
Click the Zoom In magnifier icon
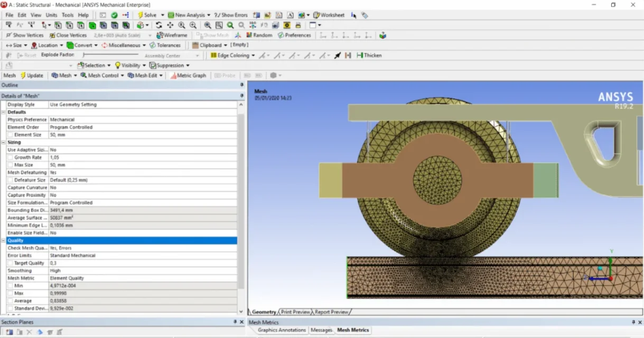(x=182, y=25)
